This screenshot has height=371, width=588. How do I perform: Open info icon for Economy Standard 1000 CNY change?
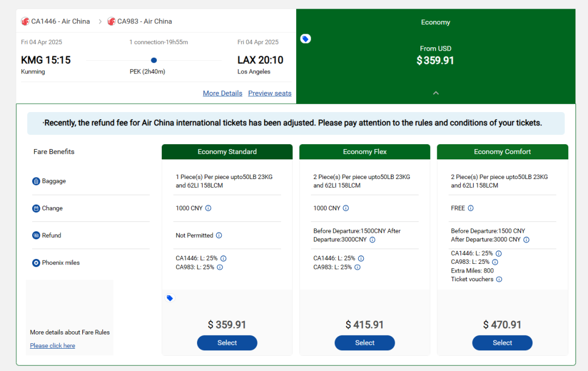click(208, 208)
